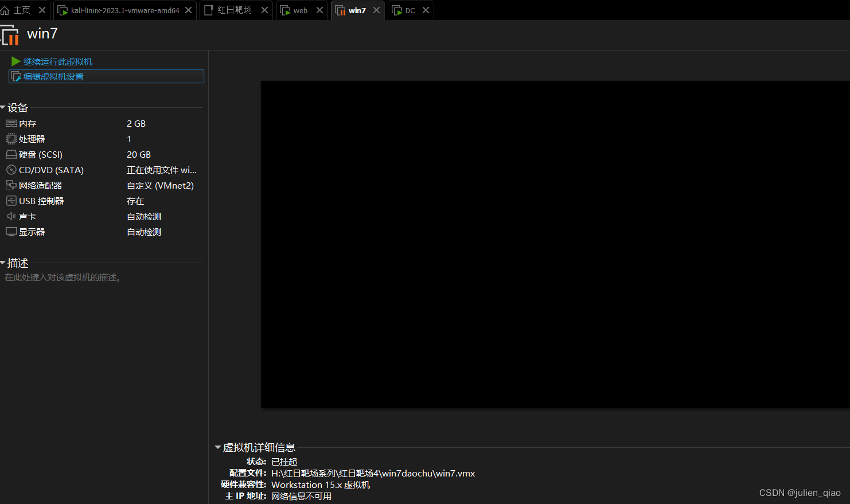This screenshot has height=504, width=850.
Task: Close the DC tab
Action: [426, 10]
